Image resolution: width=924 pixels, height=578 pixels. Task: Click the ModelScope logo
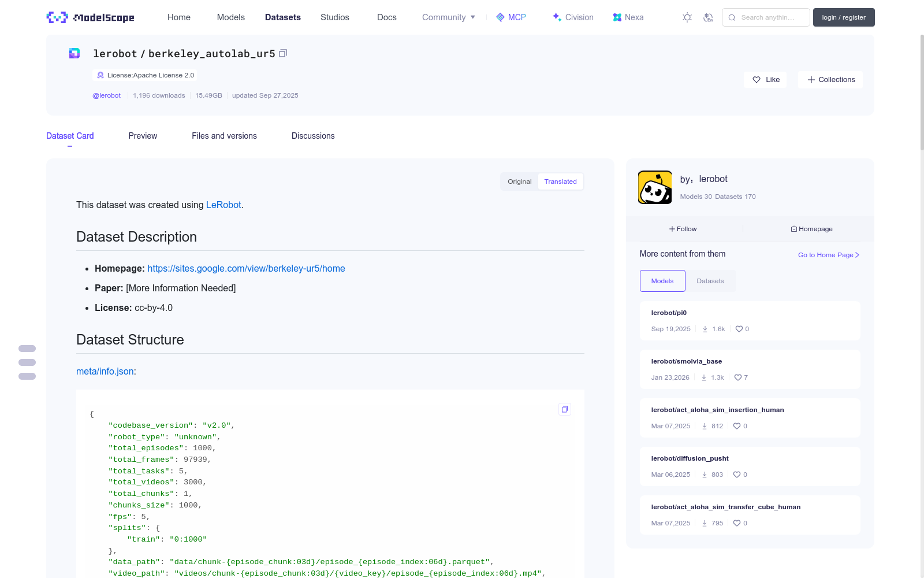click(90, 17)
